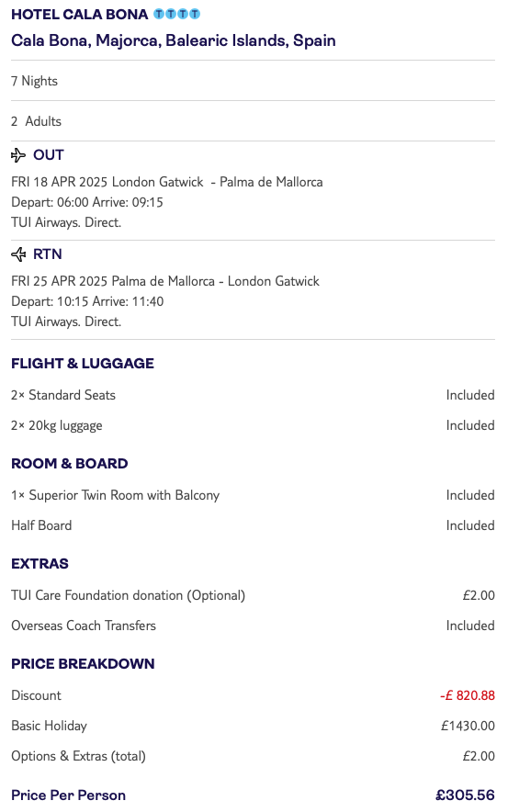Viewport: 508px width, 812px height.
Task: Click the FLIGHT & LUGGAGE section heading
Action: 83,364
